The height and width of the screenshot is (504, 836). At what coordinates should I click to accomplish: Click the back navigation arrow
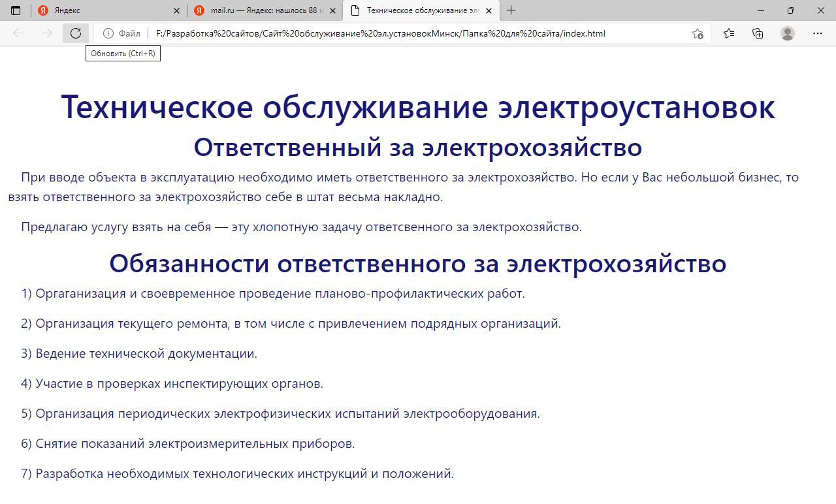[x=18, y=33]
